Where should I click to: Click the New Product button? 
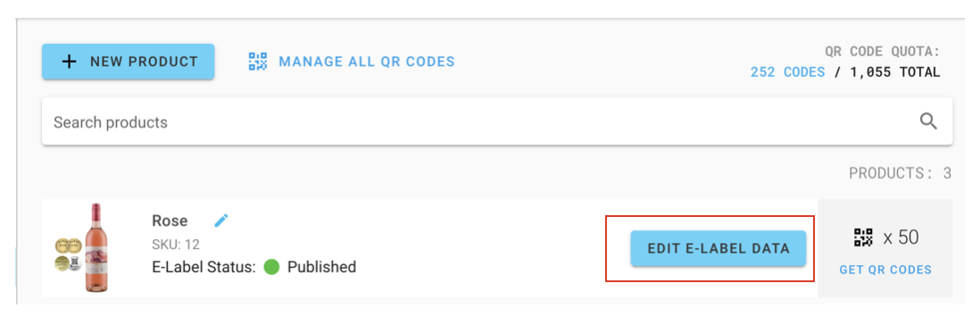[x=129, y=62]
